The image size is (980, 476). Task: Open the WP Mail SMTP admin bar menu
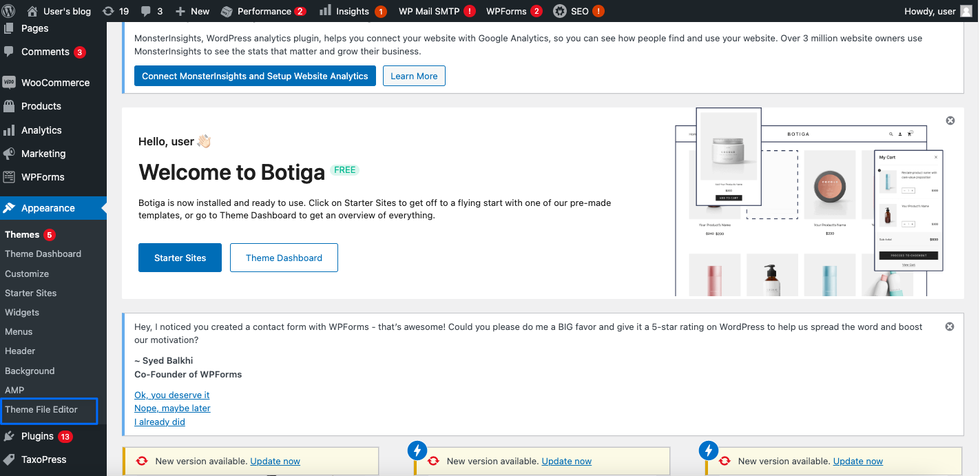click(x=437, y=11)
